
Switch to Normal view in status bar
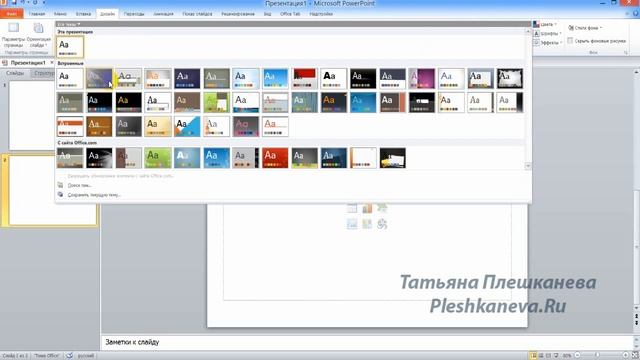[x=533, y=356]
